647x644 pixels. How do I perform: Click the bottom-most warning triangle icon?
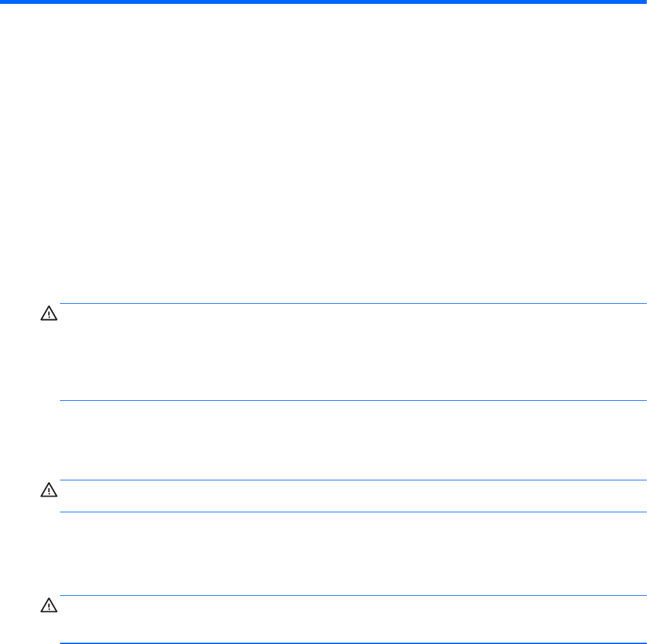pos(49,606)
